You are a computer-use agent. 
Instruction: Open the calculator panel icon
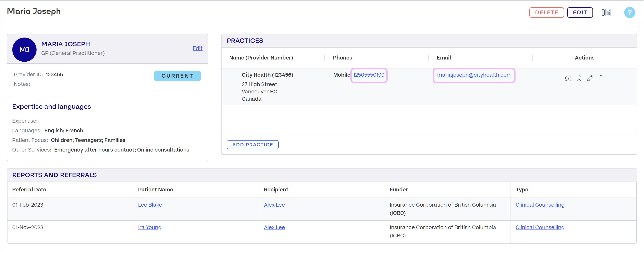point(606,13)
